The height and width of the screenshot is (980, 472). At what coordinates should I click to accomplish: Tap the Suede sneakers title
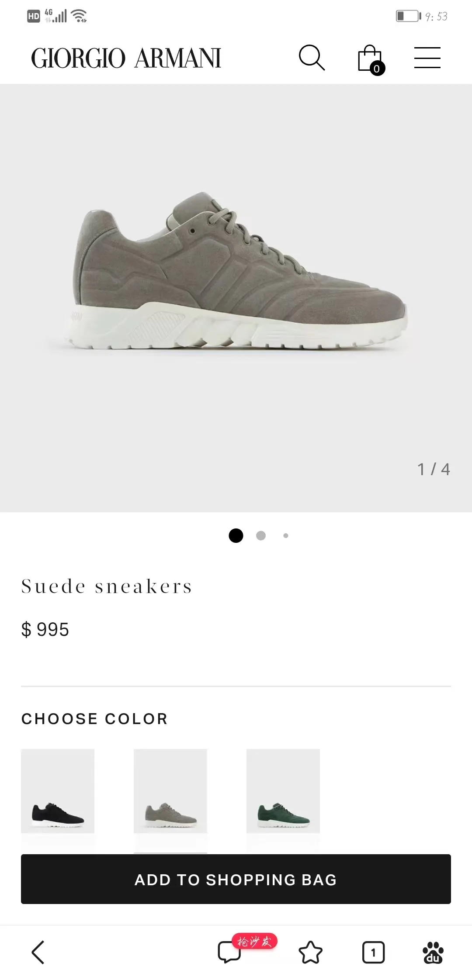[107, 586]
